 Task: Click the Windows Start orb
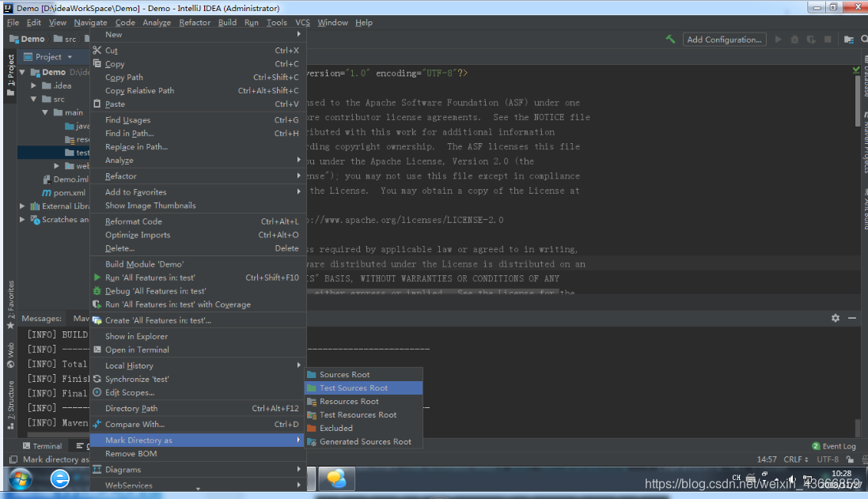[21, 478]
